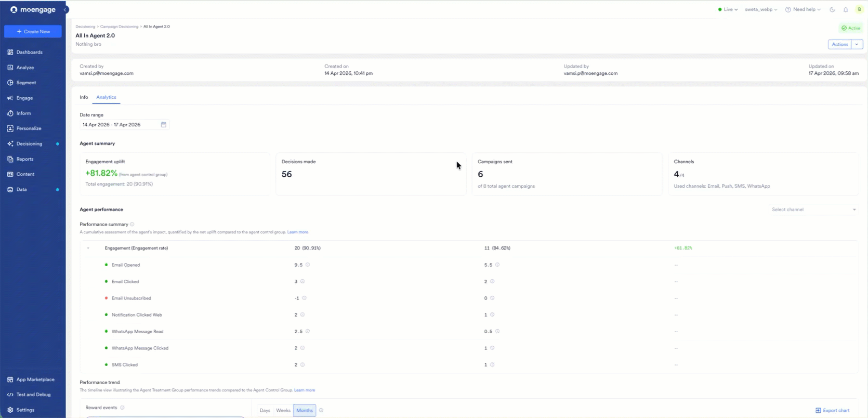Open the Live environment switcher

[728, 9]
